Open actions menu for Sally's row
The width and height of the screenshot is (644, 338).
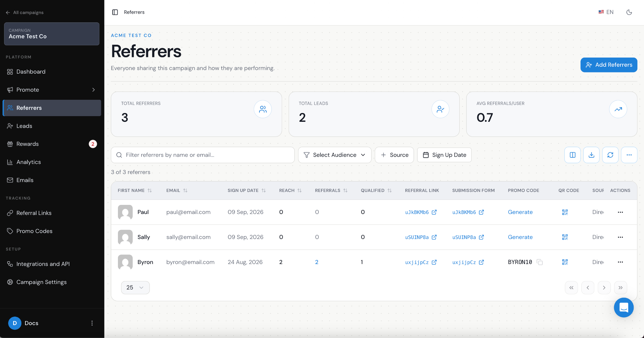(620, 237)
